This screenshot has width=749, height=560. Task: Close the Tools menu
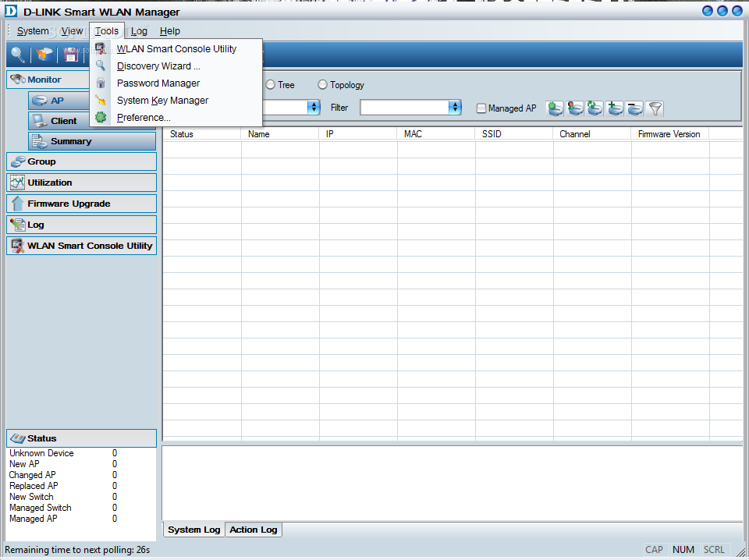[107, 31]
